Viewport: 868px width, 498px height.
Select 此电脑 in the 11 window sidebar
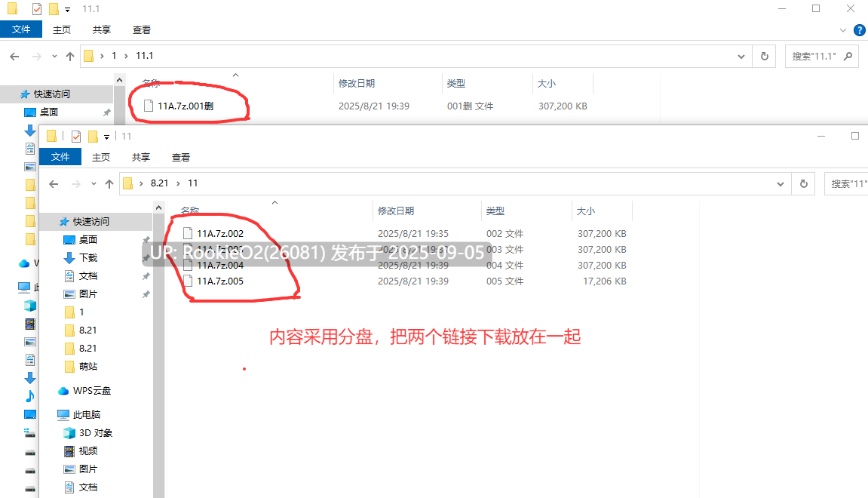click(x=87, y=414)
